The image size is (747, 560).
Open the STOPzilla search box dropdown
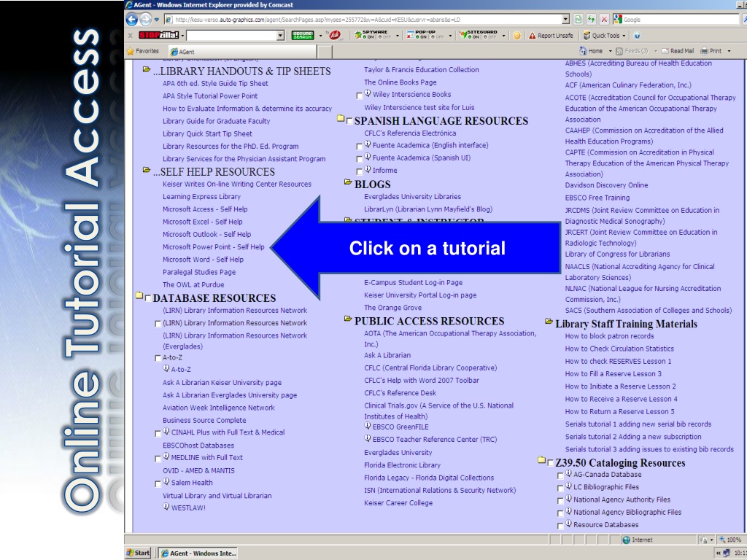[281, 35]
